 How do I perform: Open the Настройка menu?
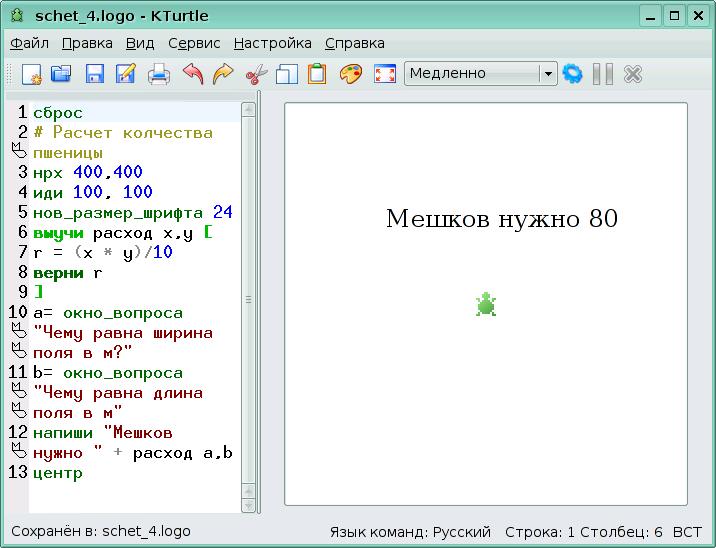click(x=272, y=43)
